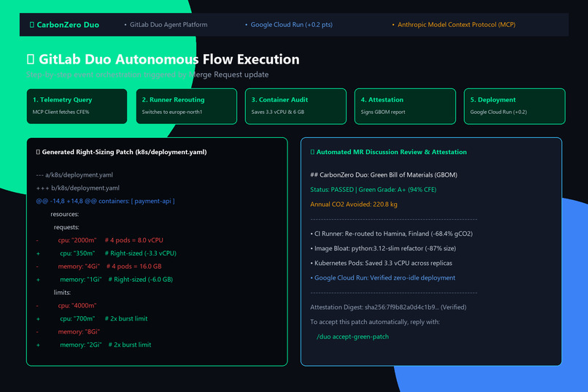This screenshot has height=392, width=588.
Task: Click the removed cpu: "2000m" line
Action: tap(99, 240)
